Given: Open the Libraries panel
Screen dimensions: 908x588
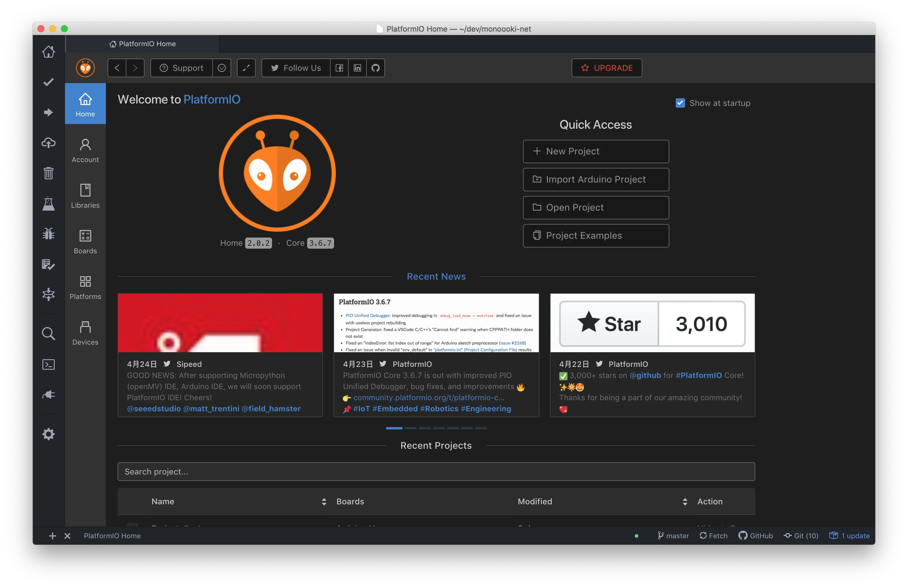Looking at the screenshot, I should click(x=85, y=195).
